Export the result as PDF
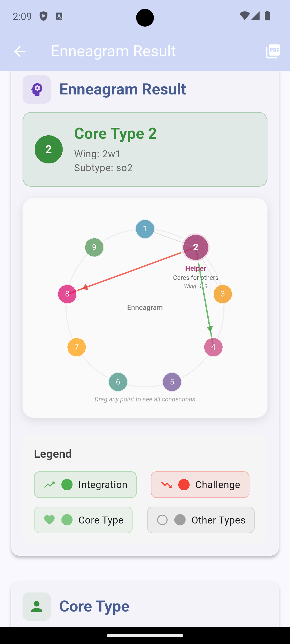Viewport: 290px width, 644px height. [273, 51]
